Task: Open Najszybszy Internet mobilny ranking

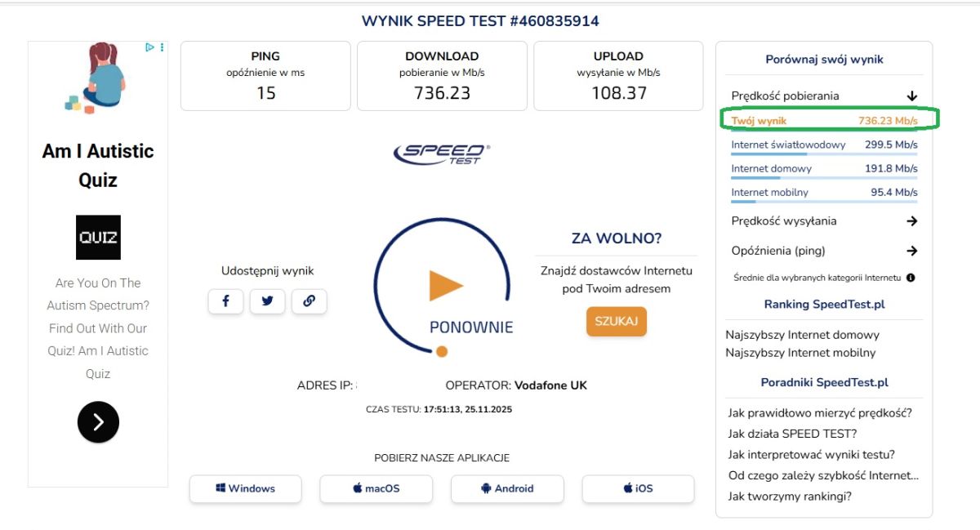Action: tap(800, 353)
